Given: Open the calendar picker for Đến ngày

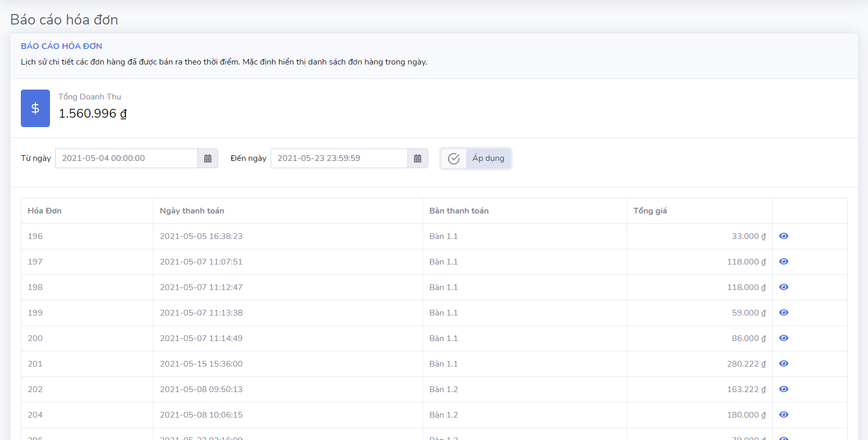Looking at the screenshot, I should 417,158.
